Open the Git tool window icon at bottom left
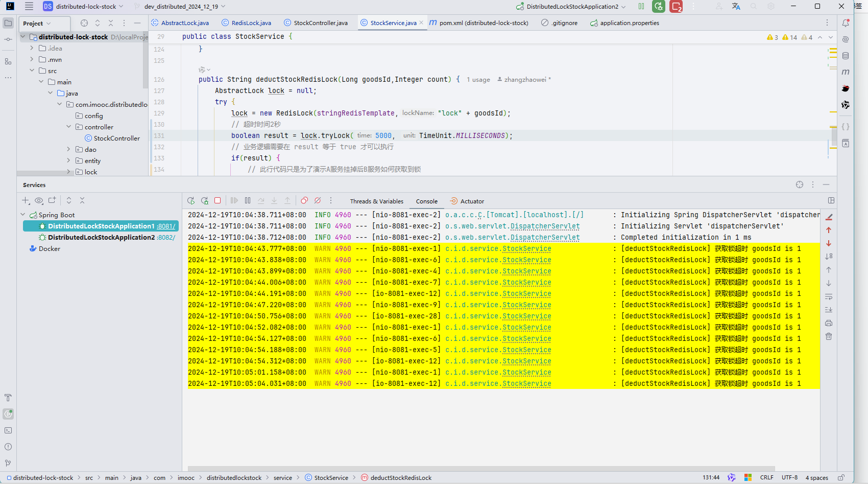 coord(8,463)
